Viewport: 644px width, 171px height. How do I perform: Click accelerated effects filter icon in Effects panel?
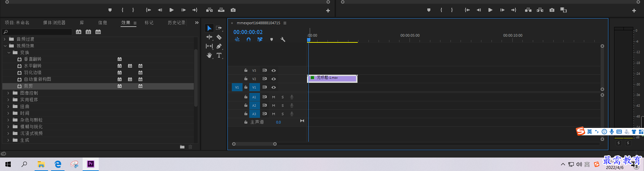coord(79,32)
